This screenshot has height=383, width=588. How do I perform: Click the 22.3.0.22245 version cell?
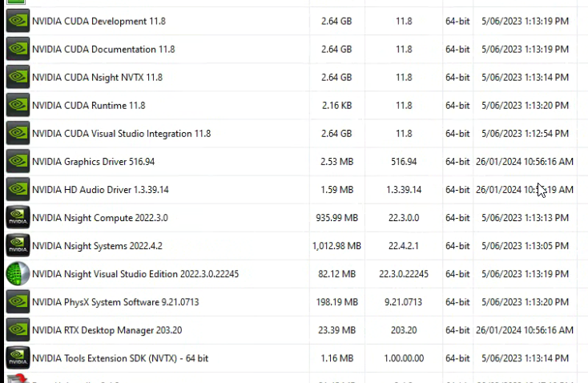404,274
